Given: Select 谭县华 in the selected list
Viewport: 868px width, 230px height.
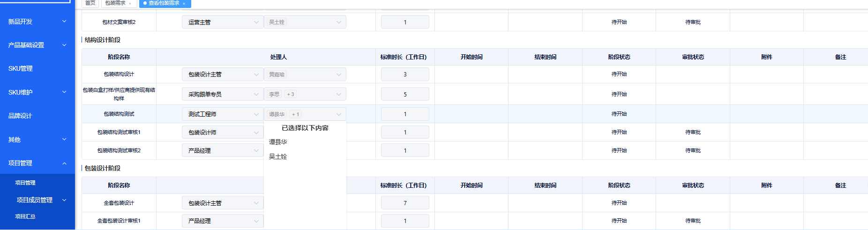Looking at the screenshot, I should click(278, 142).
